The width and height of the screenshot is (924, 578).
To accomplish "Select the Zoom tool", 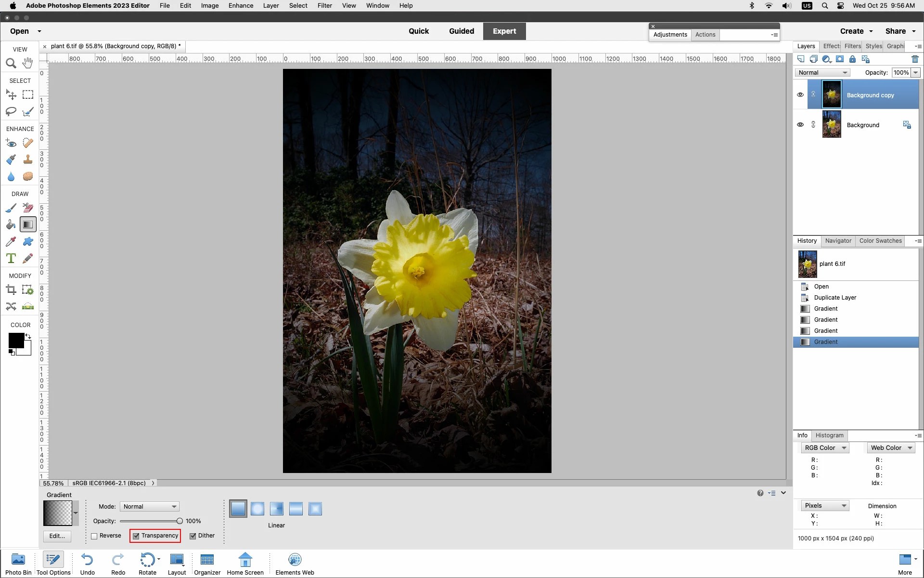I will click(11, 64).
